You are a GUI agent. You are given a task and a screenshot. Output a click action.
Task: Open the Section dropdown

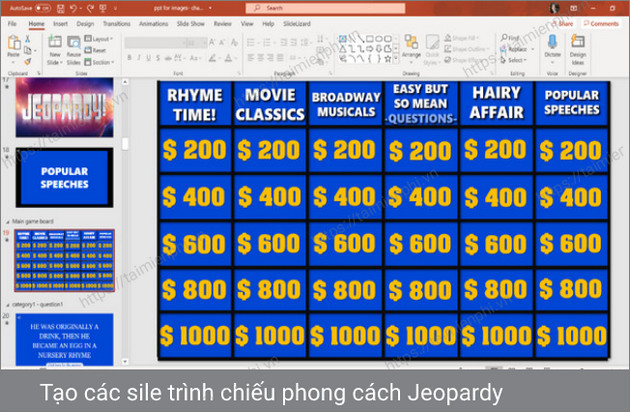tap(99, 62)
